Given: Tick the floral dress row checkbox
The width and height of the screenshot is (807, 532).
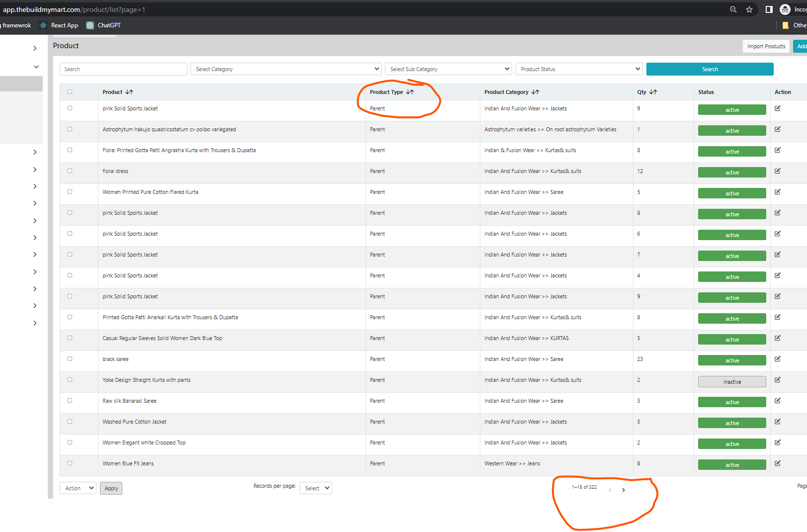Looking at the screenshot, I should [x=70, y=171].
